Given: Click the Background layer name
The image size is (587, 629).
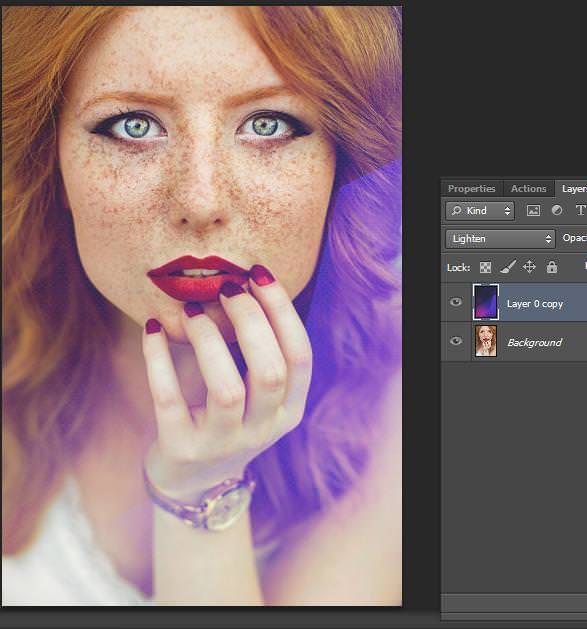Looking at the screenshot, I should [534, 342].
